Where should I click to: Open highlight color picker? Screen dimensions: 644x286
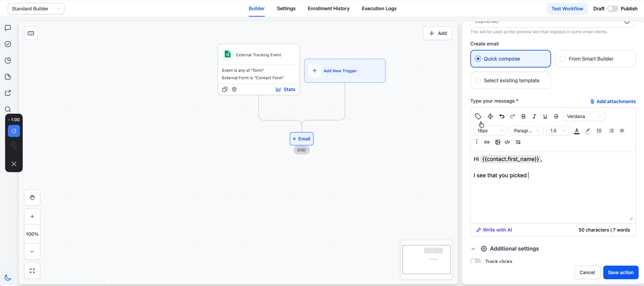[x=588, y=131]
